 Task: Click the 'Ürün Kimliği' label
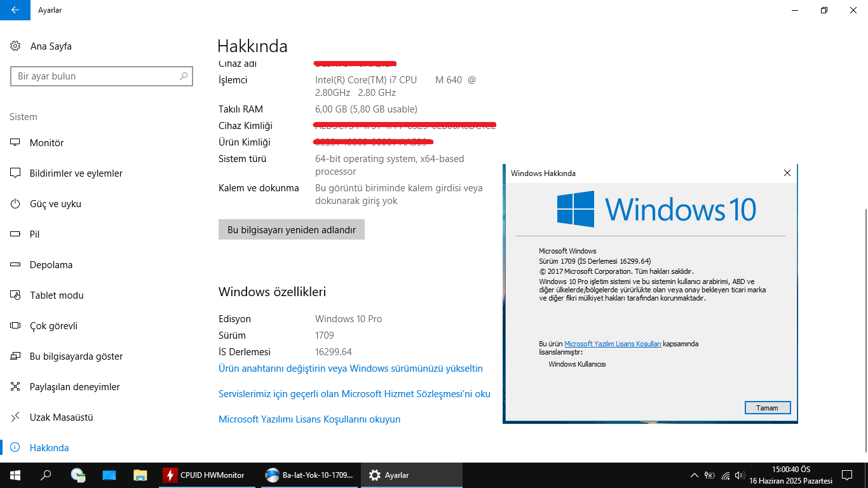[x=245, y=142]
